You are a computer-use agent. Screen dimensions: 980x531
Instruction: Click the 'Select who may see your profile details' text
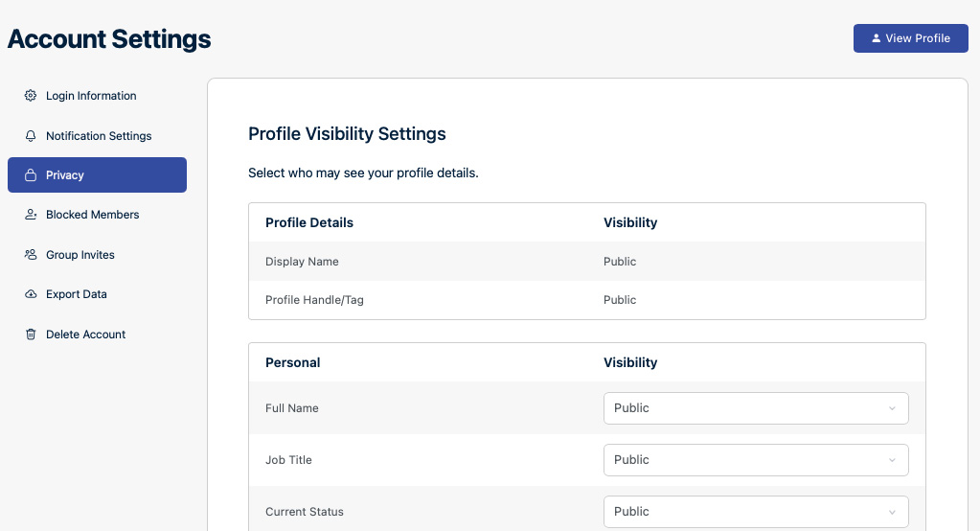pos(363,173)
